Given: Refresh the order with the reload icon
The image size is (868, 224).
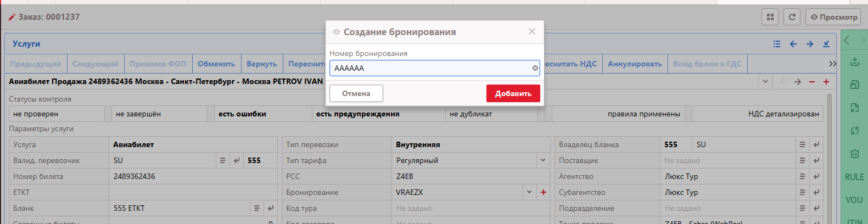Looking at the screenshot, I should (x=792, y=17).
